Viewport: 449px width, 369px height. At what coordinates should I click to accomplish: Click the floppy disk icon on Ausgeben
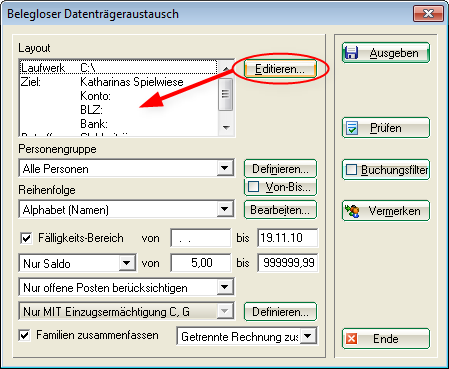pos(352,53)
